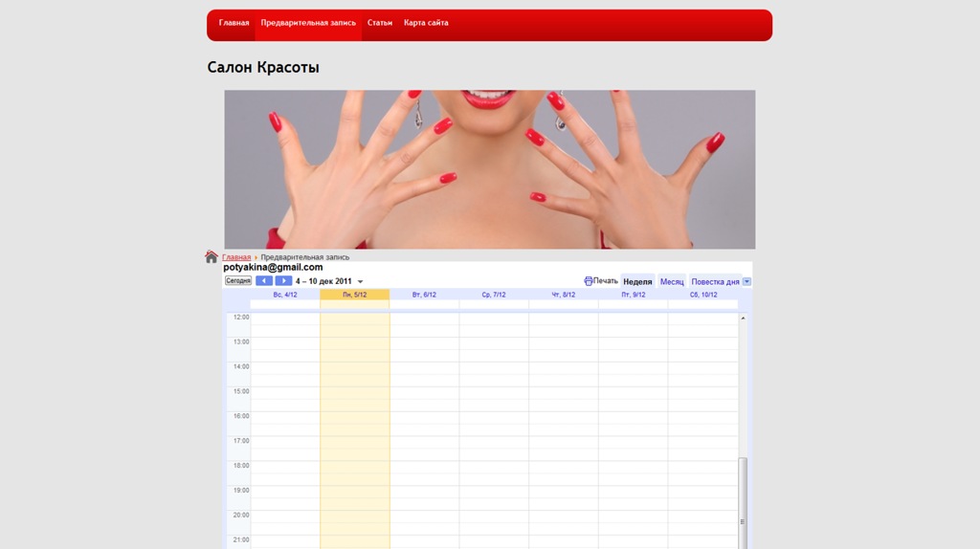Open the Статьи menu item
Viewport: 980px width, 549px height.
click(x=380, y=23)
